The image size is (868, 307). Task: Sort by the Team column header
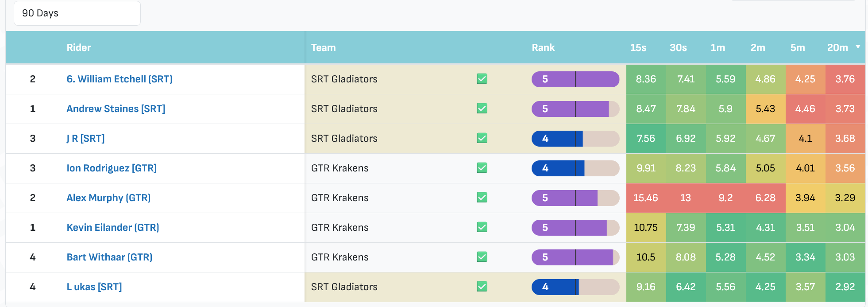[323, 47]
